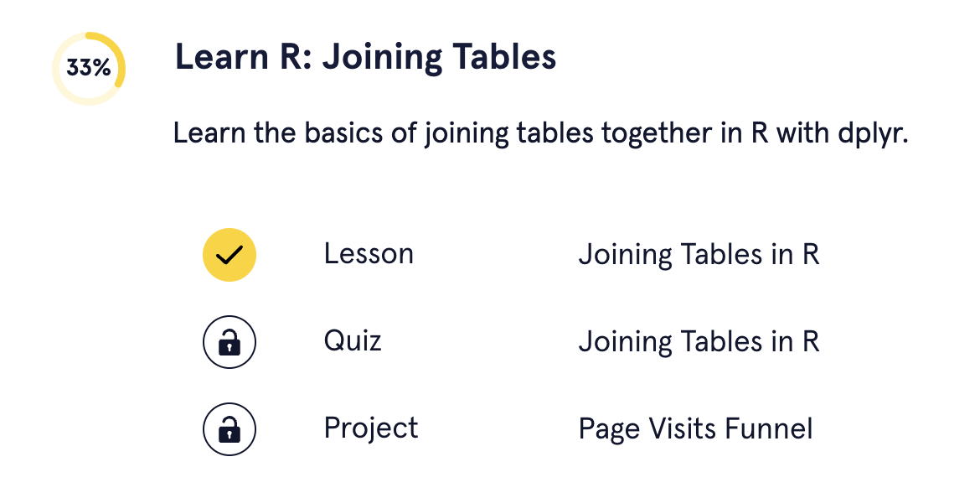This screenshot has height=493, width=980.
Task: Click the yellow completed checkmark icon
Action: (x=229, y=254)
